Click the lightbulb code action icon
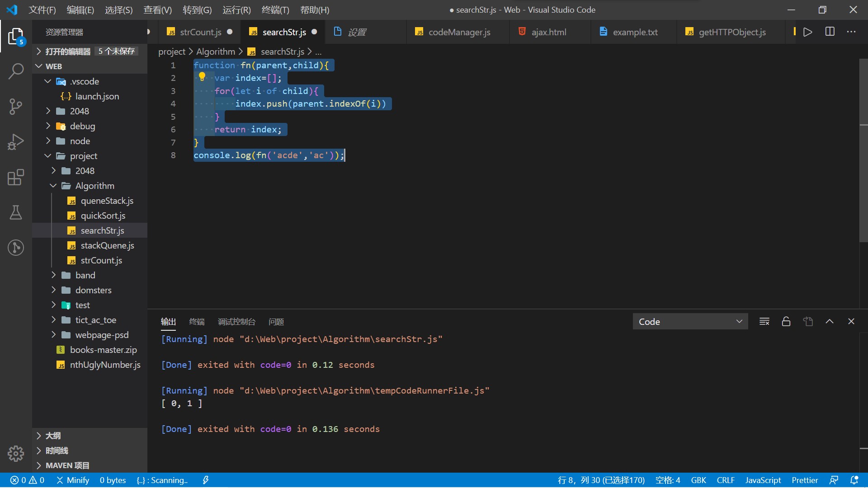868x488 pixels. (202, 77)
